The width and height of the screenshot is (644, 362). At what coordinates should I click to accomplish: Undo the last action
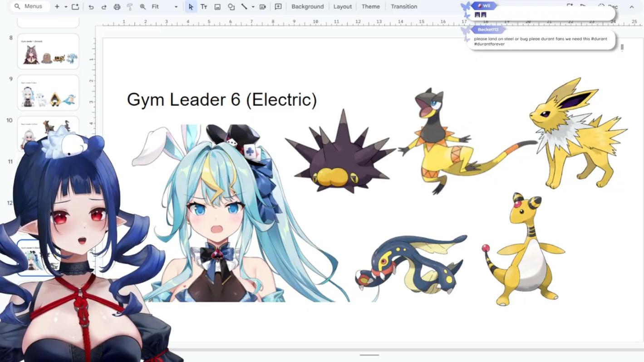(x=91, y=7)
